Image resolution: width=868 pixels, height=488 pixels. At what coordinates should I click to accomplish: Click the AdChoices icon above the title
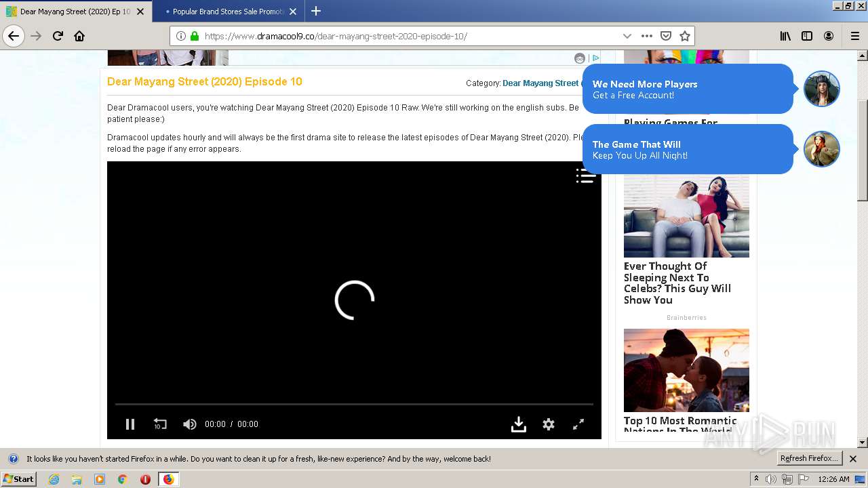point(595,58)
